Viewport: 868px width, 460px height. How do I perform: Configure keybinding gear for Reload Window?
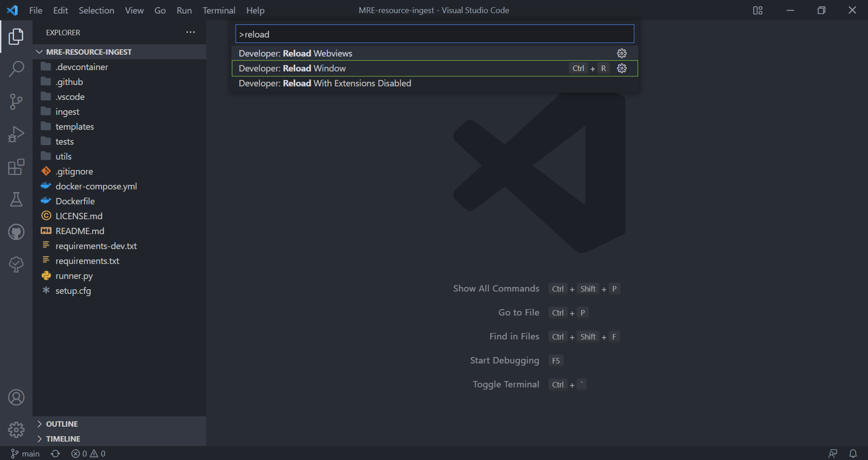(x=621, y=68)
